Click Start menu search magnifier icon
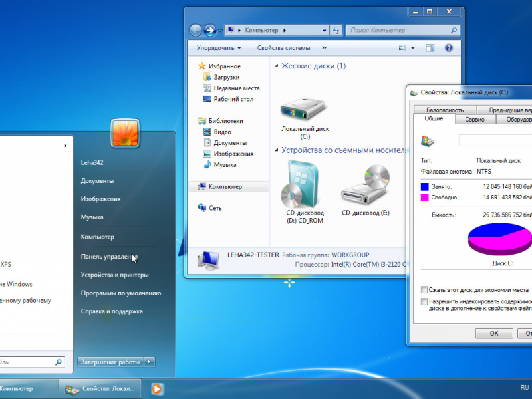 (58, 362)
